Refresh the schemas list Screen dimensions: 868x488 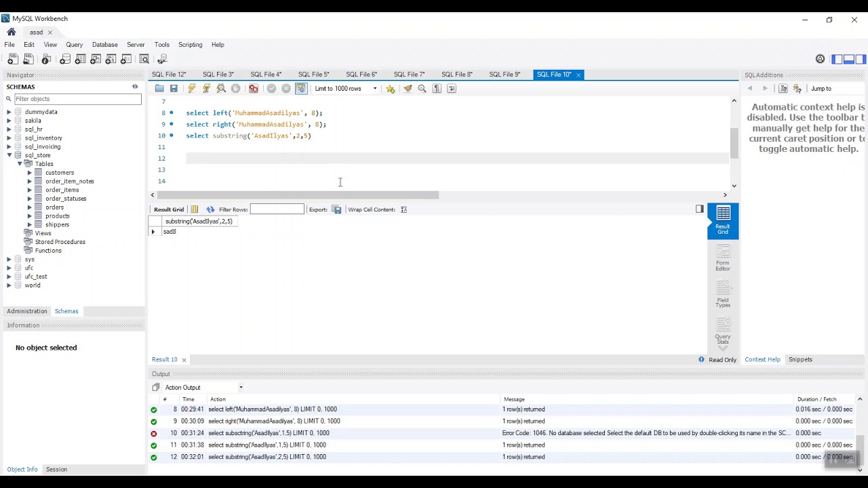click(135, 87)
